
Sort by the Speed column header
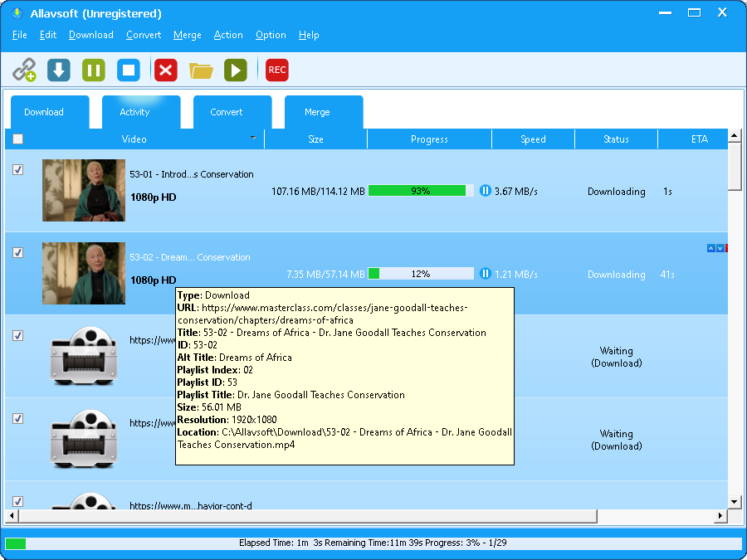(x=533, y=139)
